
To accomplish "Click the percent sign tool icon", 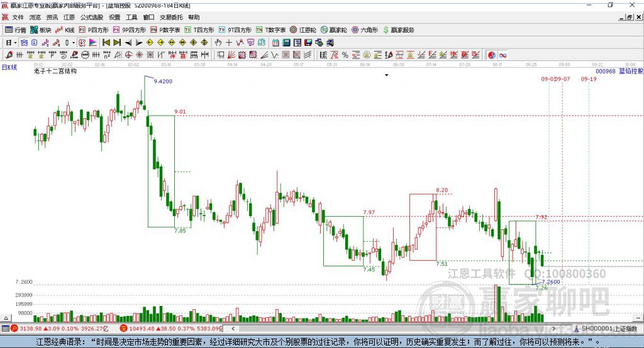I will 345,55.
